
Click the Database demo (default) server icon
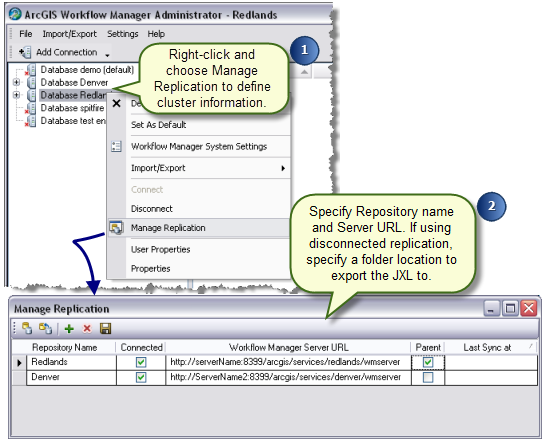30,70
